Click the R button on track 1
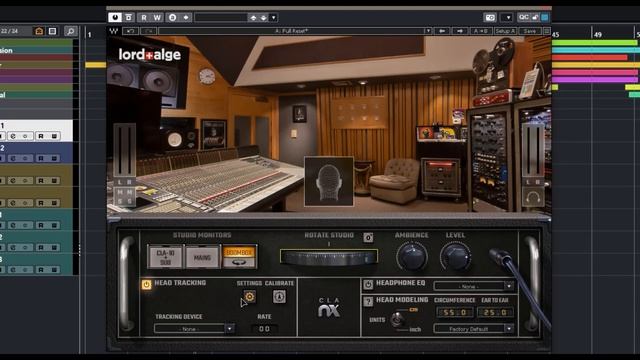 [x=41, y=136]
